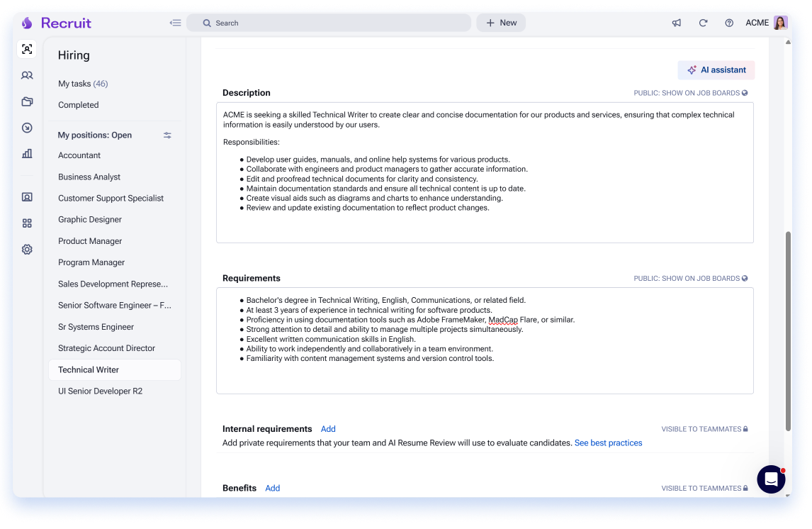Open See best practices link
Viewport: 812px width, 529px height.
click(x=608, y=443)
